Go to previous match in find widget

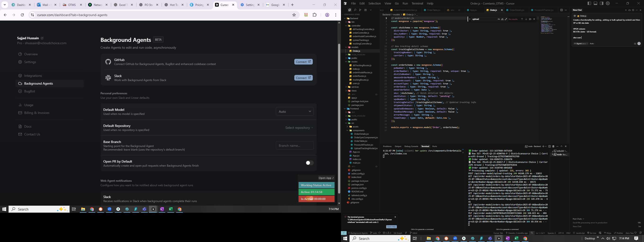[x=522, y=19]
